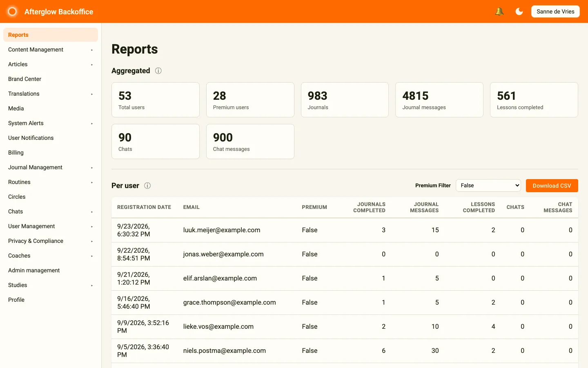Select Reports in the sidebar
588x368 pixels.
click(x=51, y=35)
